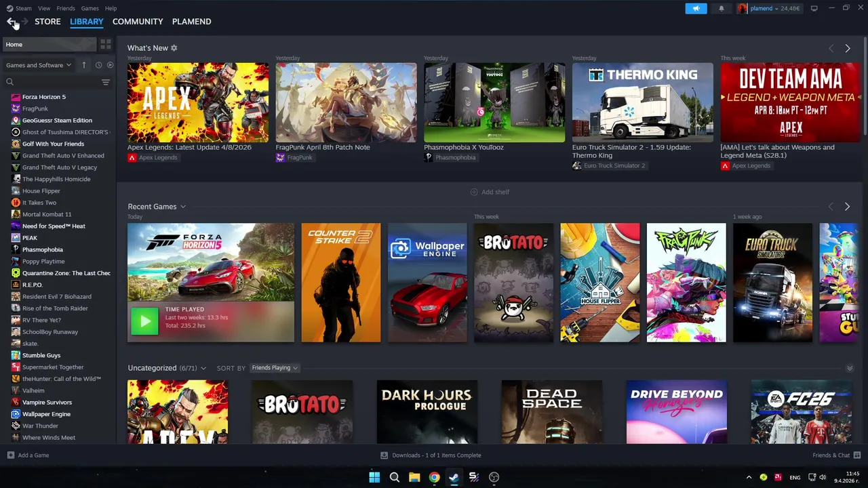The width and height of the screenshot is (868, 488).
Task: Click the library search magnifier icon
Action: tap(9, 82)
